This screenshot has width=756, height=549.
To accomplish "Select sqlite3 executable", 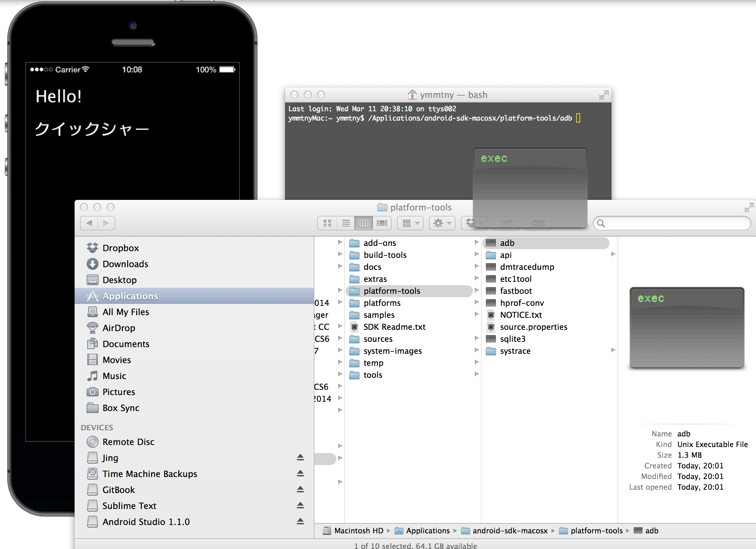I will coord(546,339).
